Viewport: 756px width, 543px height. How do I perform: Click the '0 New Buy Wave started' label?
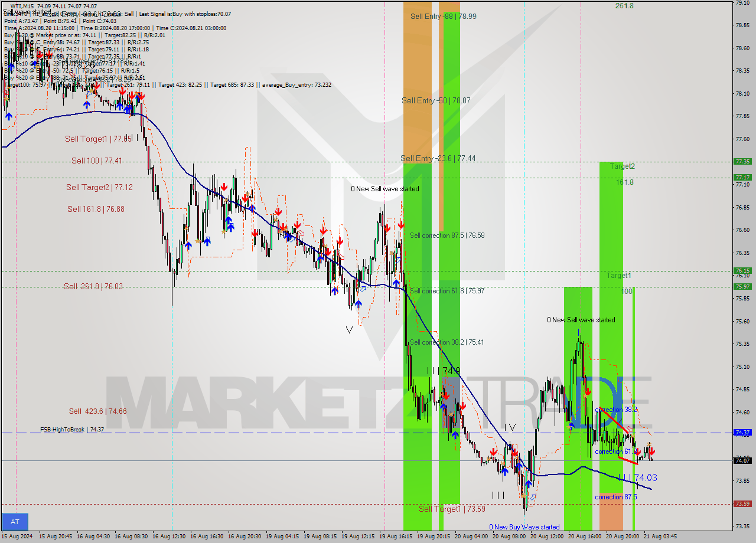click(524, 527)
